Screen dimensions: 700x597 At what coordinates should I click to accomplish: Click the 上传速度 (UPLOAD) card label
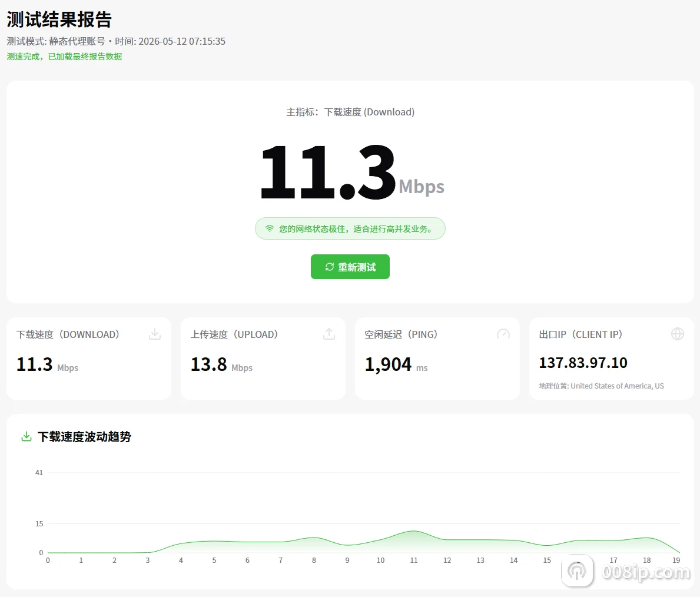(x=234, y=334)
